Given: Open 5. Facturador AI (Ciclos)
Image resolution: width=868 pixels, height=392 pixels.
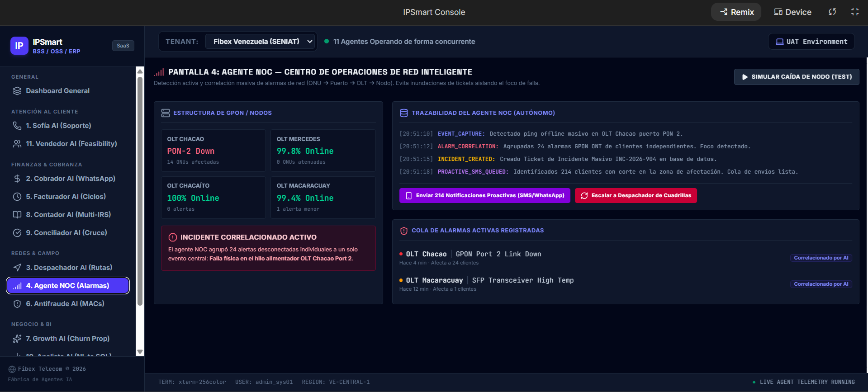Looking at the screenshot, I should pos(68,197).
